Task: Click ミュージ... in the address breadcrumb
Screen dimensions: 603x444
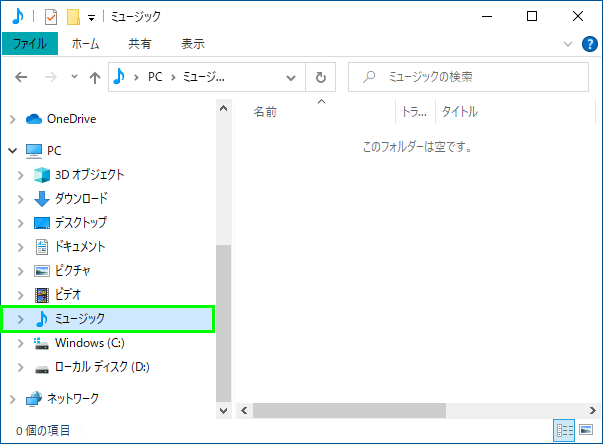Action: [x=203, y=77]
